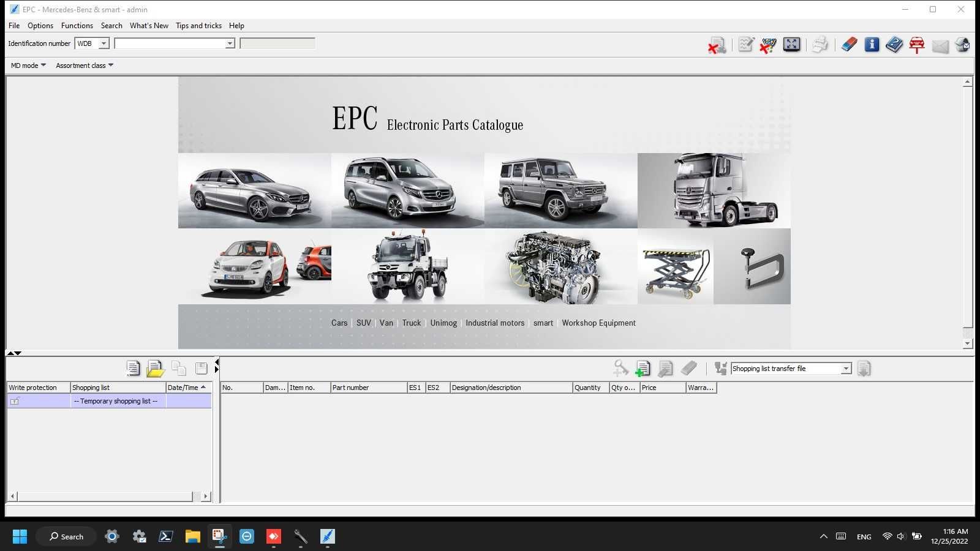
Task: Select the Workshop Equipment link
Action: pyautogui.click(x=598, y=323)
